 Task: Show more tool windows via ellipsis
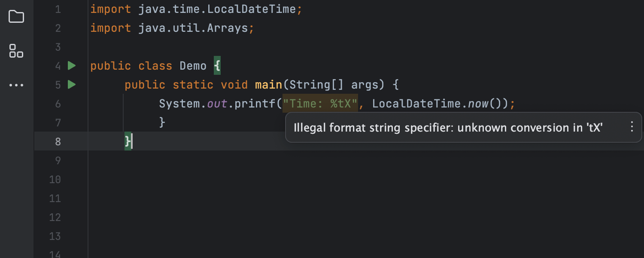pos(16,85)
